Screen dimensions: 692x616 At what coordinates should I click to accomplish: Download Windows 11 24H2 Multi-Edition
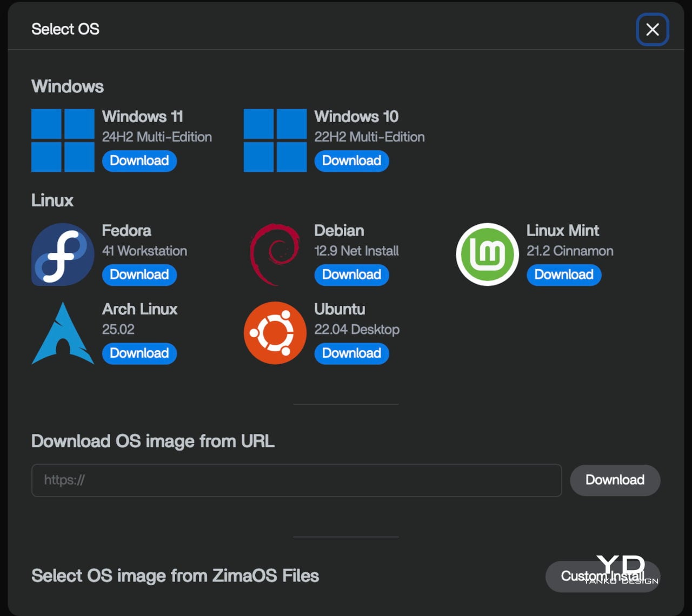139,161
